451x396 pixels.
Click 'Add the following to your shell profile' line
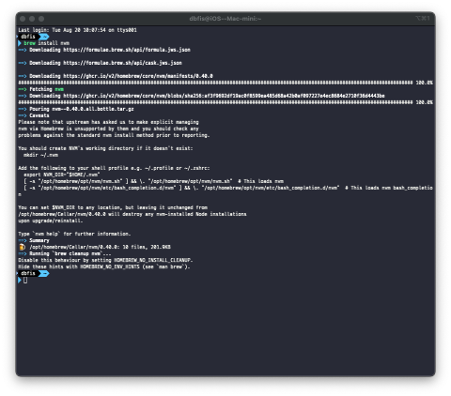coord(114,168)
